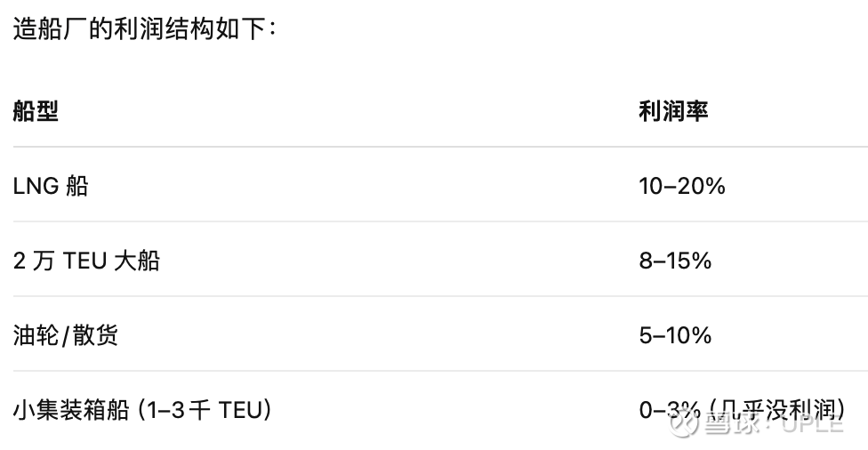Select the '2 万 TEU 大船' row label
This screenshot has height=450, width=868.
click(x=86, y=261)
